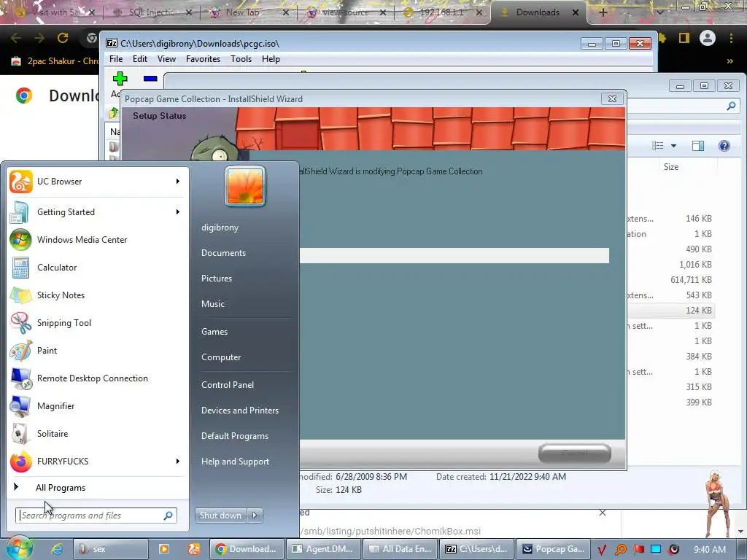Dismiss the download bar with X
Viewport: 747px width, 560px height.
click(x=602, y=513)
